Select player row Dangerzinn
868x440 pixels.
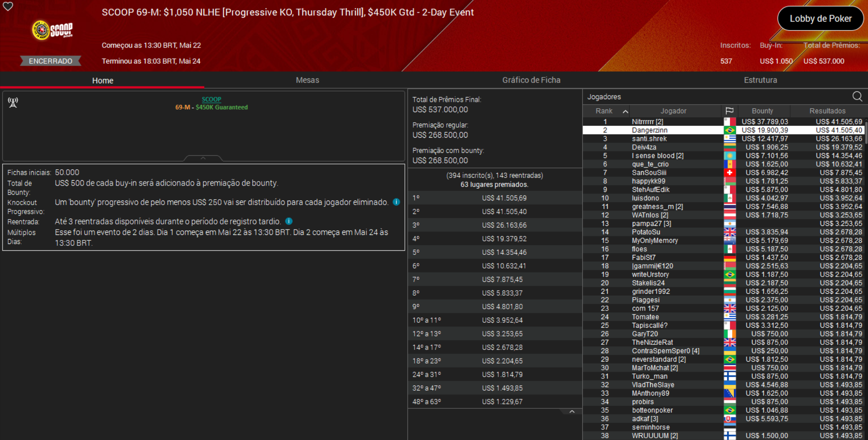tap(723, 130)
